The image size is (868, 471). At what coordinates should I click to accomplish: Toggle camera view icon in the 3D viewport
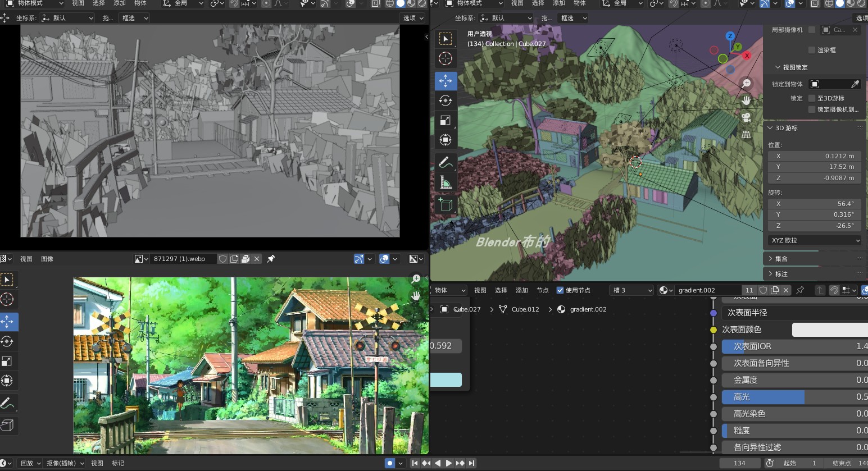tap(746, 117)
